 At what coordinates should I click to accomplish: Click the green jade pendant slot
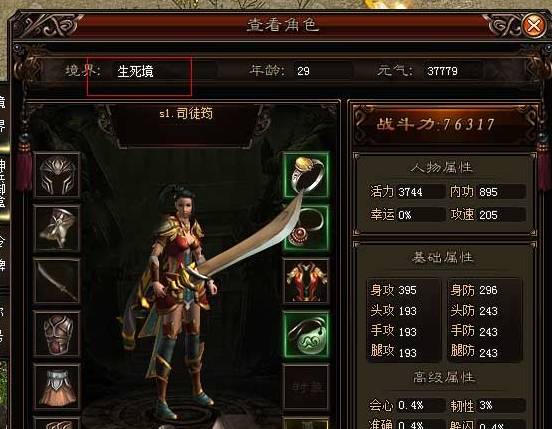coord(306,333)
